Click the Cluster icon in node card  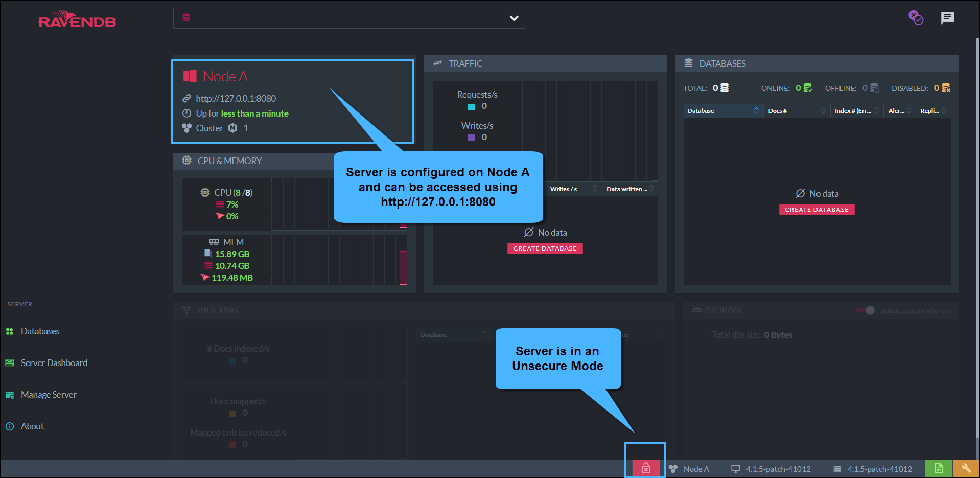click(x=186, y=128)
